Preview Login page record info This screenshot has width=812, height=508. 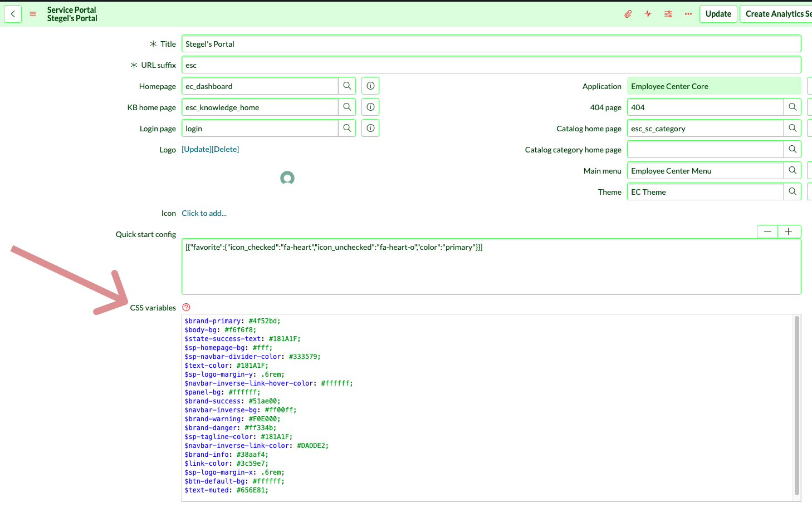point(370,128)
